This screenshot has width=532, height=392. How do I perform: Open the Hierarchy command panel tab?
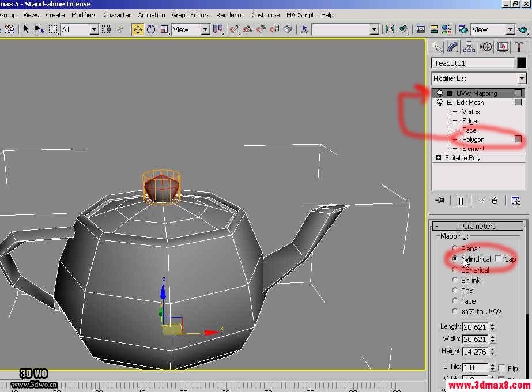(x=469, y=47)
